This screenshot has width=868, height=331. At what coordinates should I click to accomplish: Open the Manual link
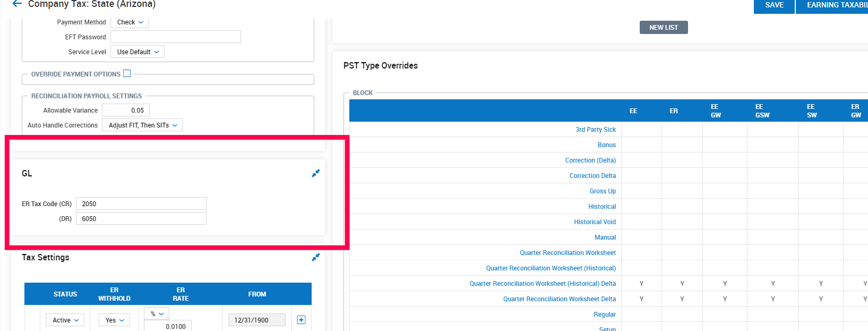point(605,237)
